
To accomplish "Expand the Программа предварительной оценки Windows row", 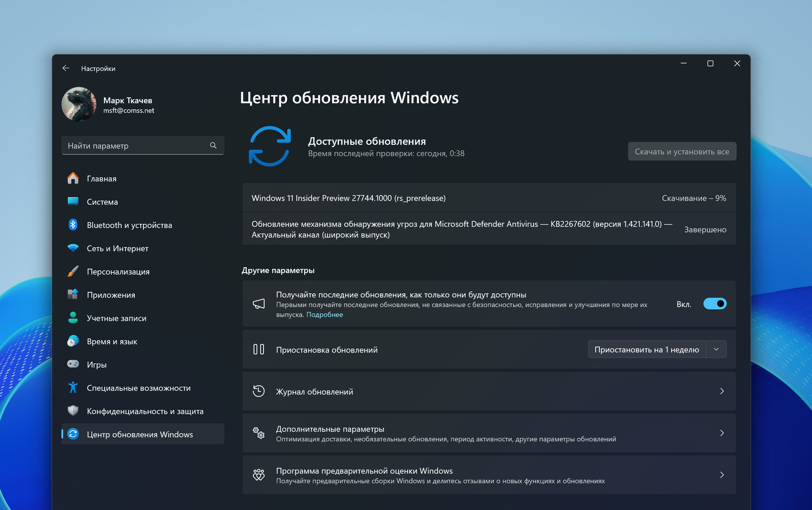I will pos(722,474).
